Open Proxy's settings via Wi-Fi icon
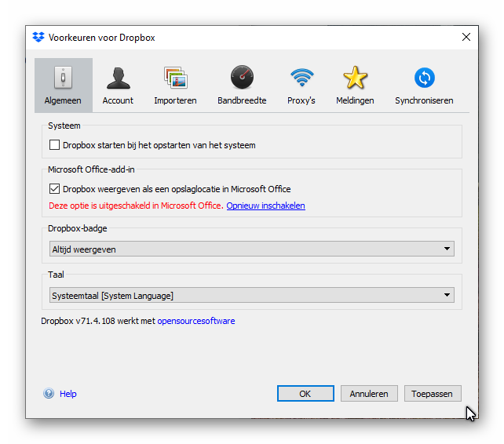504x444 pixels. (x=301, y=77)
